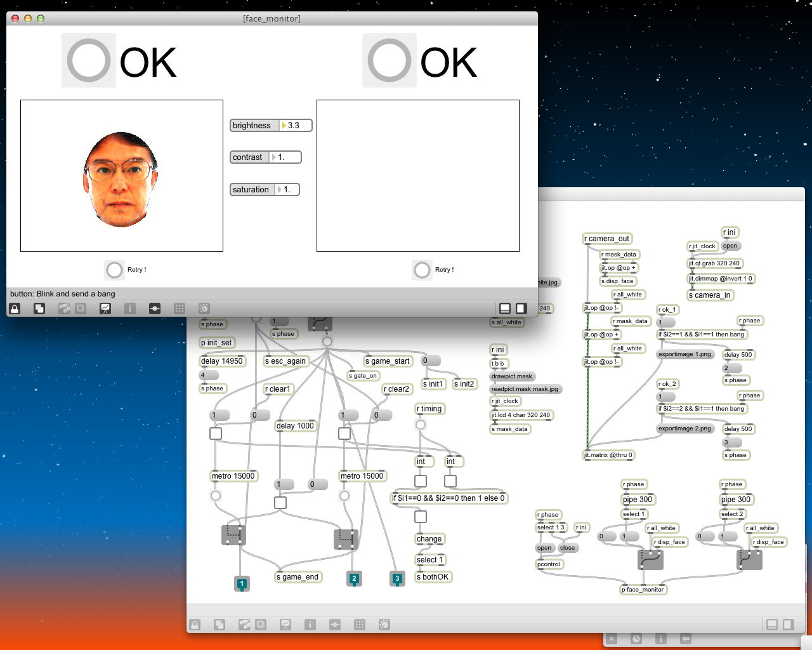Click the lock icon in face_monitor toolbar
This screenshot has width=812, height=650.
point(15,308)
